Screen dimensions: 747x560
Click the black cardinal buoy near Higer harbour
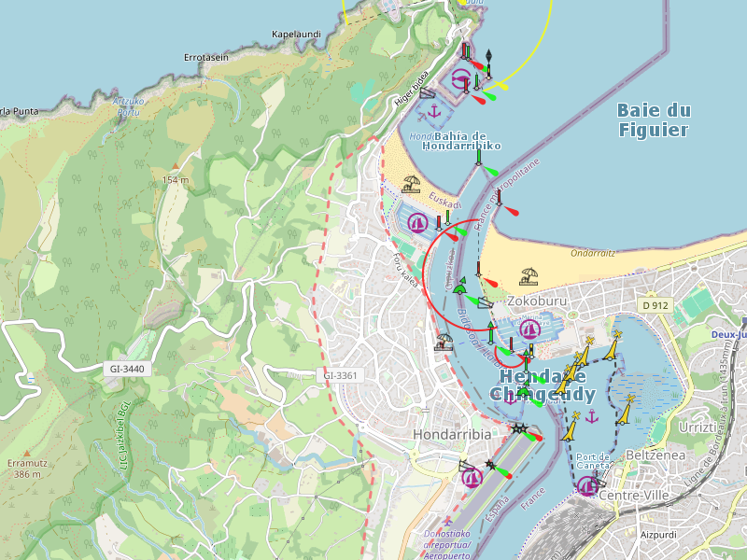pyautogui.click(x=488, y=58)
